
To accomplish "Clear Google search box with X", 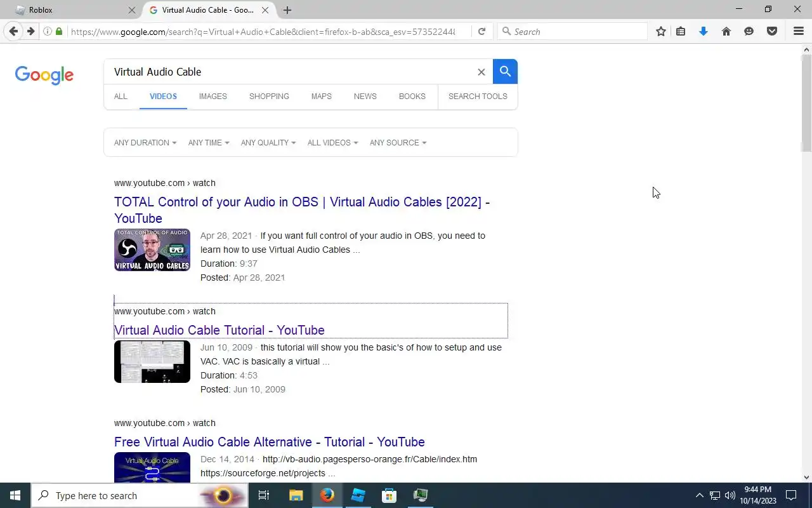I will 481,72.
